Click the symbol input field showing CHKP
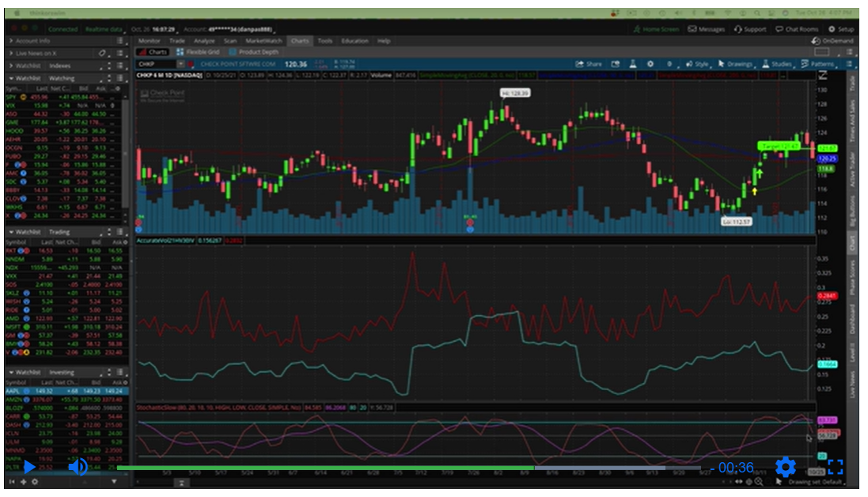Viewport: 868px width, 497px height. (156, 64)
